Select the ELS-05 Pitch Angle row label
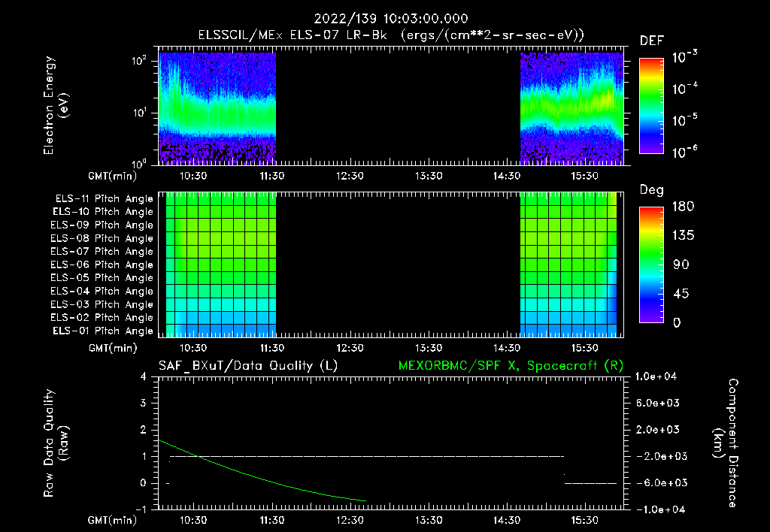This screenshot has width=770, height=532. click(x=102, y=278)
